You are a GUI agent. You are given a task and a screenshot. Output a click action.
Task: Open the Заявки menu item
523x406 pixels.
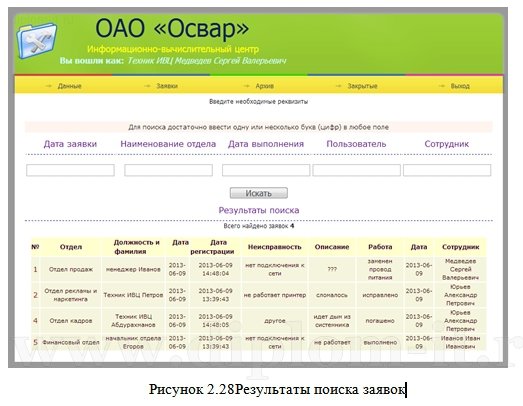pos(167,86)
